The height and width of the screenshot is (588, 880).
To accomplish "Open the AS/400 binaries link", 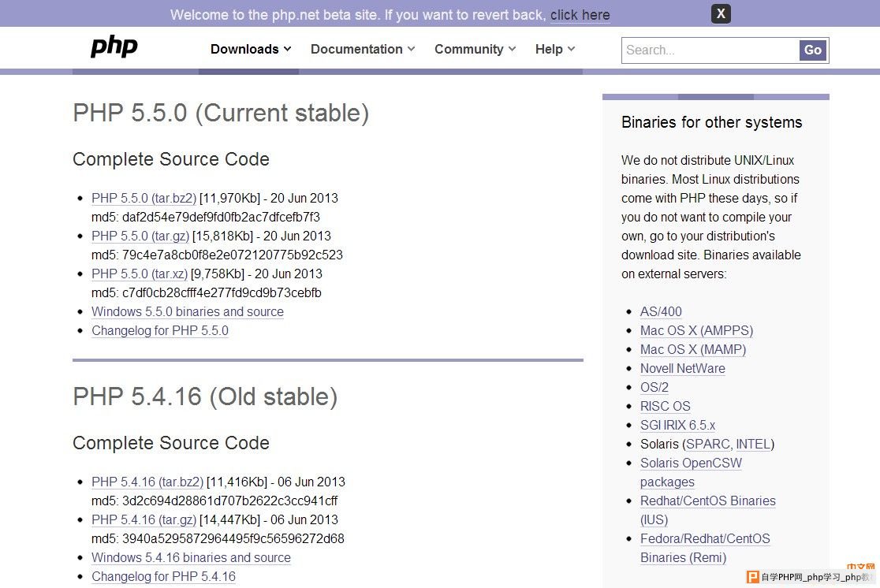I will coord(661,312).
